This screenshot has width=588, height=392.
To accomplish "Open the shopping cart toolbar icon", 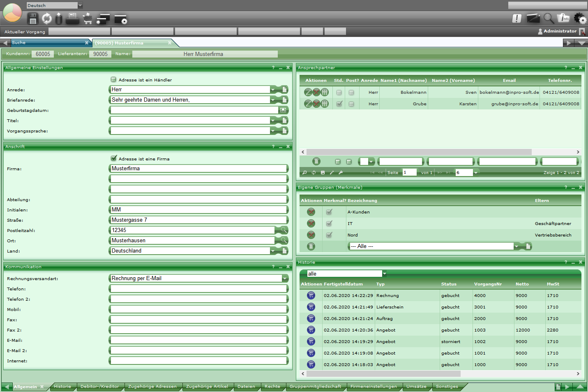I will point(88,19).
